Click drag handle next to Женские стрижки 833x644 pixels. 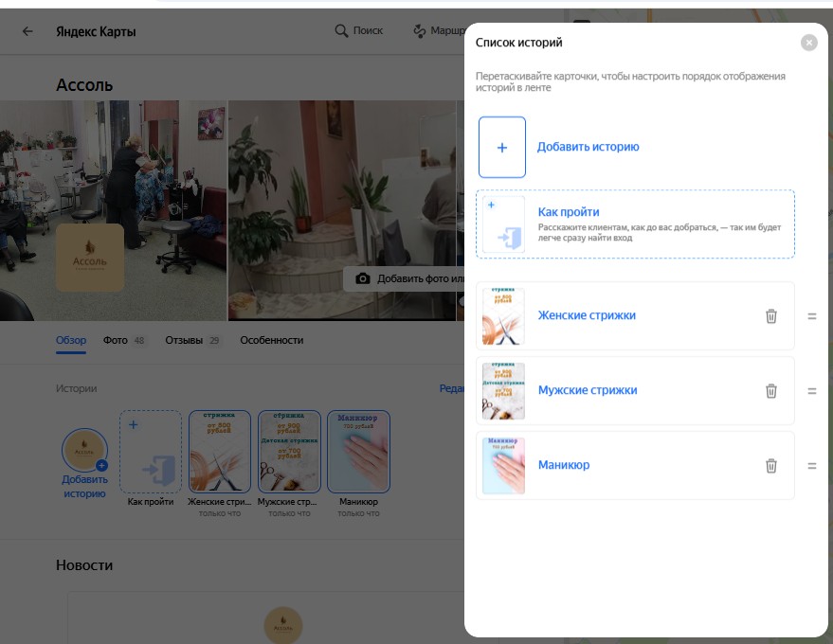pyautogui.click(x=811, y=316)
